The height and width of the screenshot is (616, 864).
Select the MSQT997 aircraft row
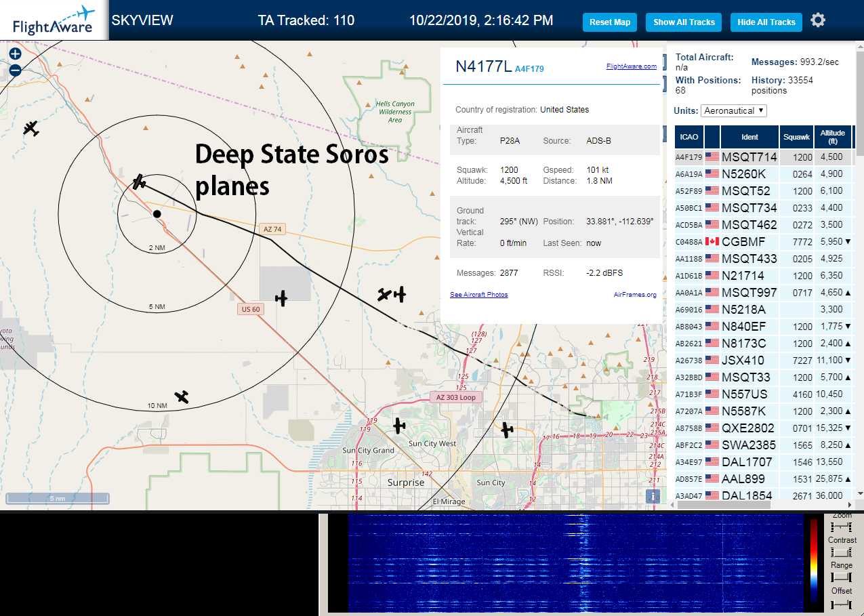[x=764, y=293]
